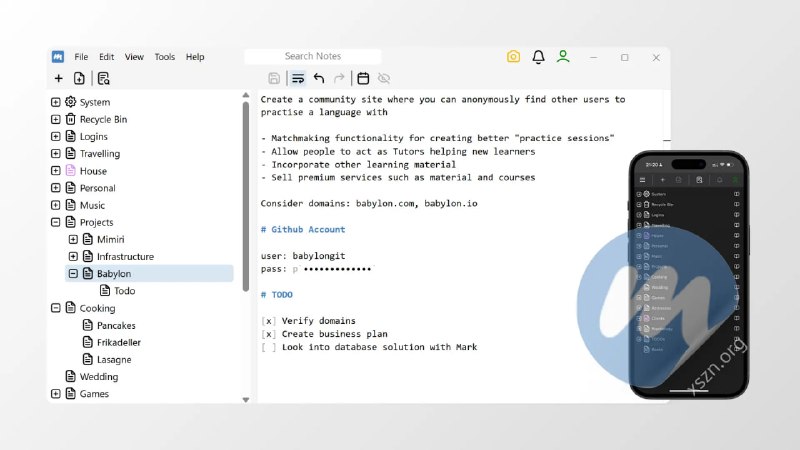Open the green user account icon
The width and height of the screenshot is (800, 450).
pos(563,57)
